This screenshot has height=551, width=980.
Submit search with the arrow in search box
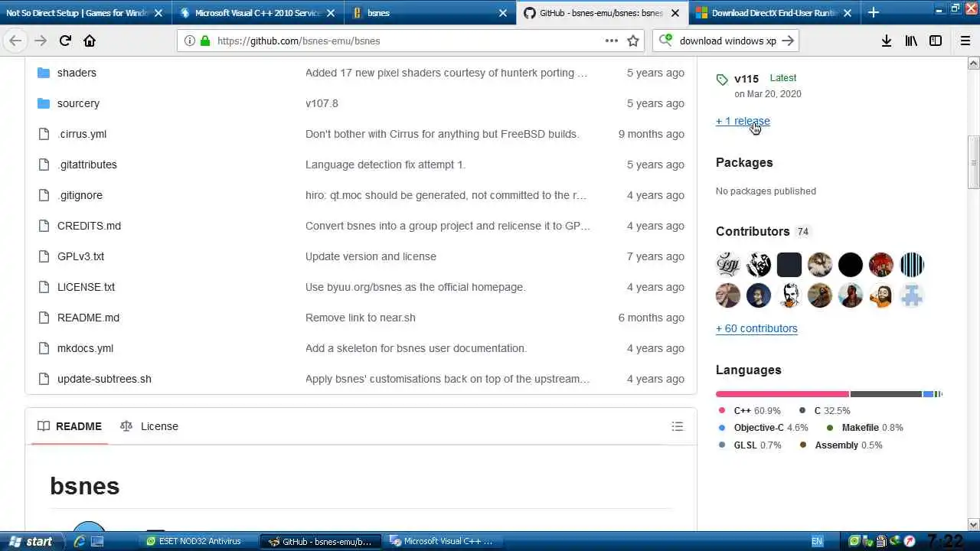click(x=788, y=41)
